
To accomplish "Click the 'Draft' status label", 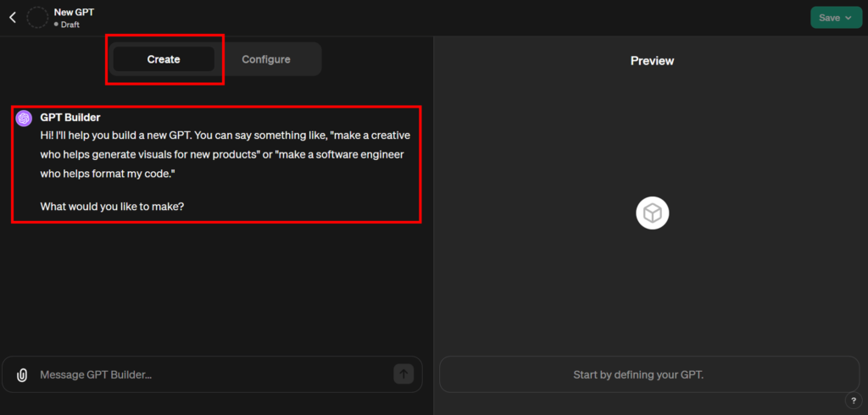I will tap(70, 25).
